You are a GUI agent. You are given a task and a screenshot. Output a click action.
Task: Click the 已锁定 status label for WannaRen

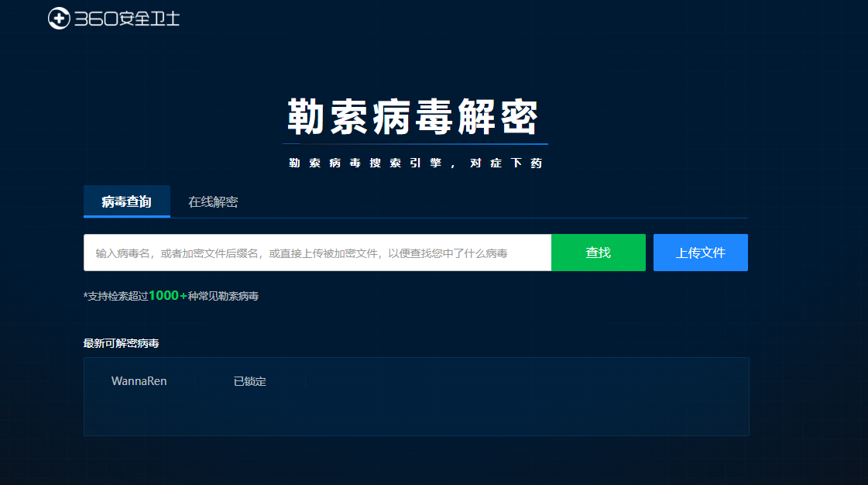tap(249, 380)
